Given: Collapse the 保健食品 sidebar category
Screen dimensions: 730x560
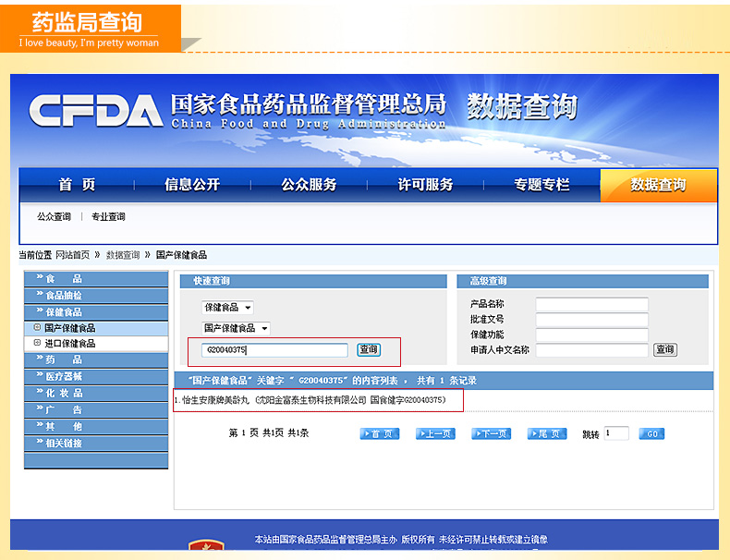Looking at the screenshot, I should click(96, 312).
